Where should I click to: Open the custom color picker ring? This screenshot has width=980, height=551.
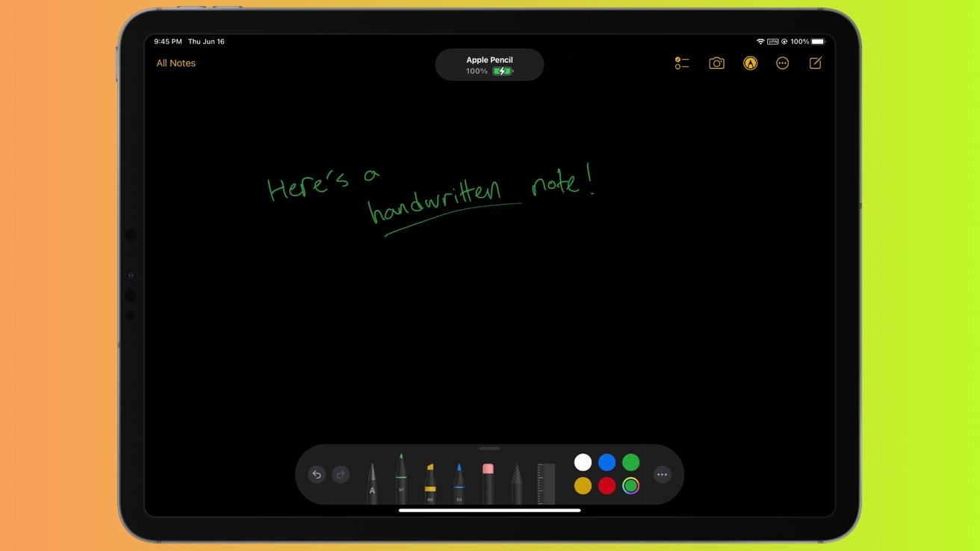[x=631, y=486]
